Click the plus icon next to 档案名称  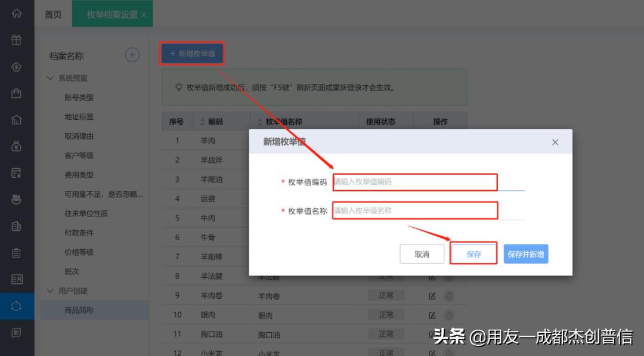132,55
